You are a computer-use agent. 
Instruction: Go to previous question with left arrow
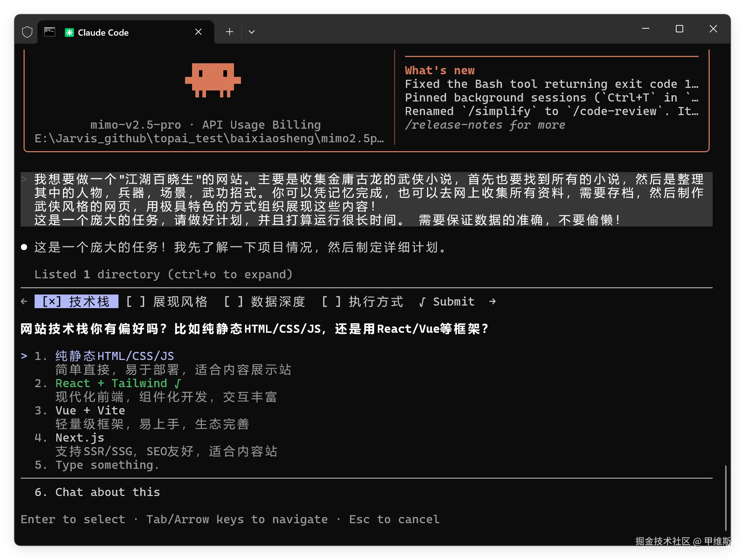coord(24,302)
